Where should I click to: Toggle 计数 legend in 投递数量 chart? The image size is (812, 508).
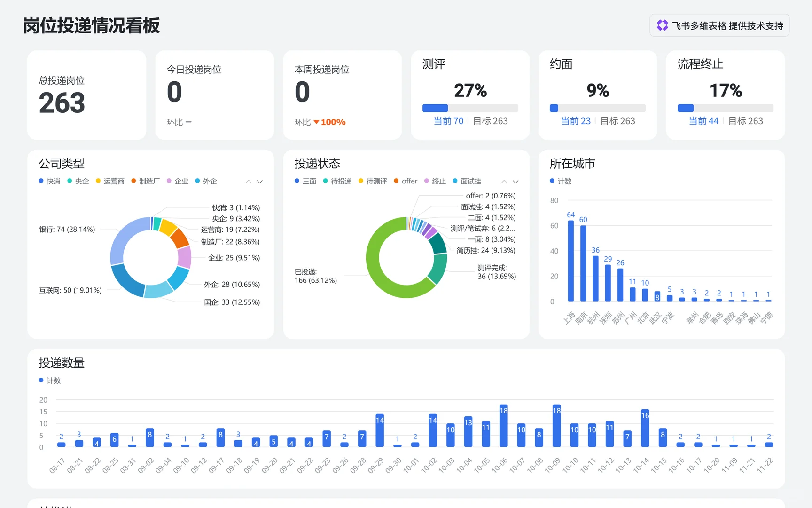50,381
